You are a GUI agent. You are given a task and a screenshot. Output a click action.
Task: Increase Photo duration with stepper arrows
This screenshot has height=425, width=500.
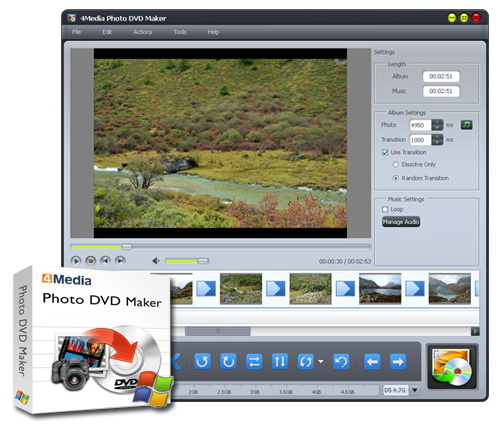(437, 122)
